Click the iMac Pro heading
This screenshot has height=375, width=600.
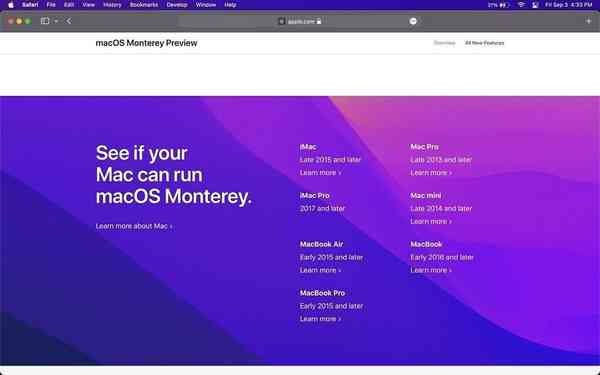315,196
